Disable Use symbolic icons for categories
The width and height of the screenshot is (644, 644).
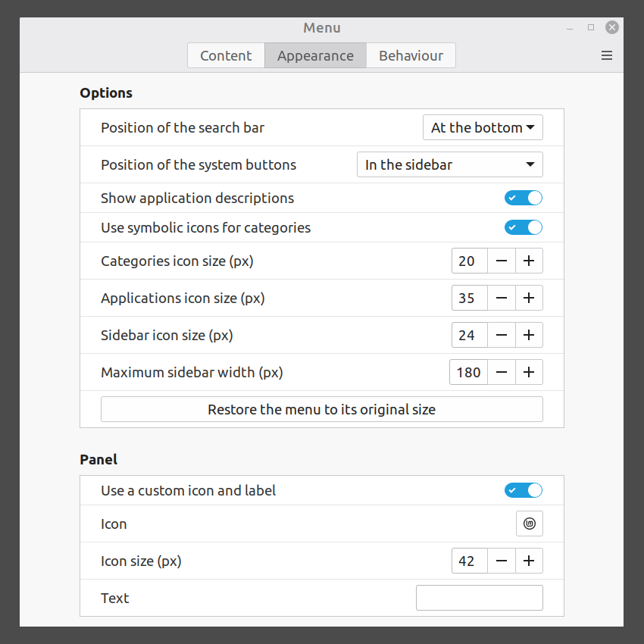point(524,227)
